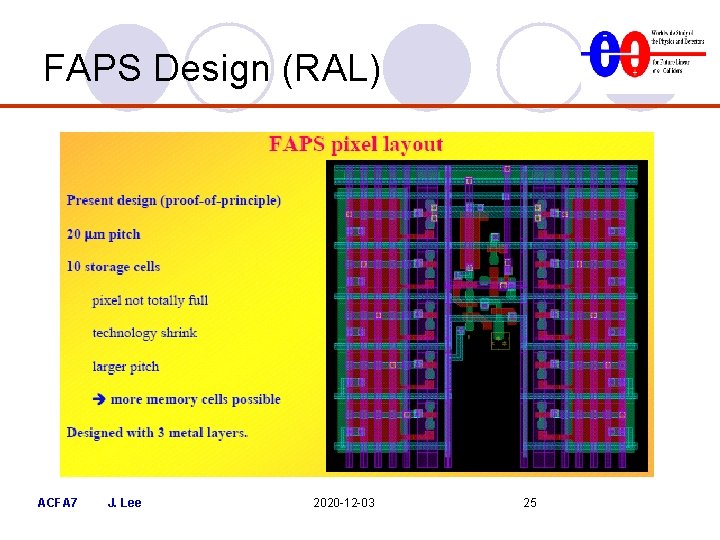Screen dimensions: 720x540
Task: Click the 'ACFA7' footer text
Action: [x=57, y=503]
